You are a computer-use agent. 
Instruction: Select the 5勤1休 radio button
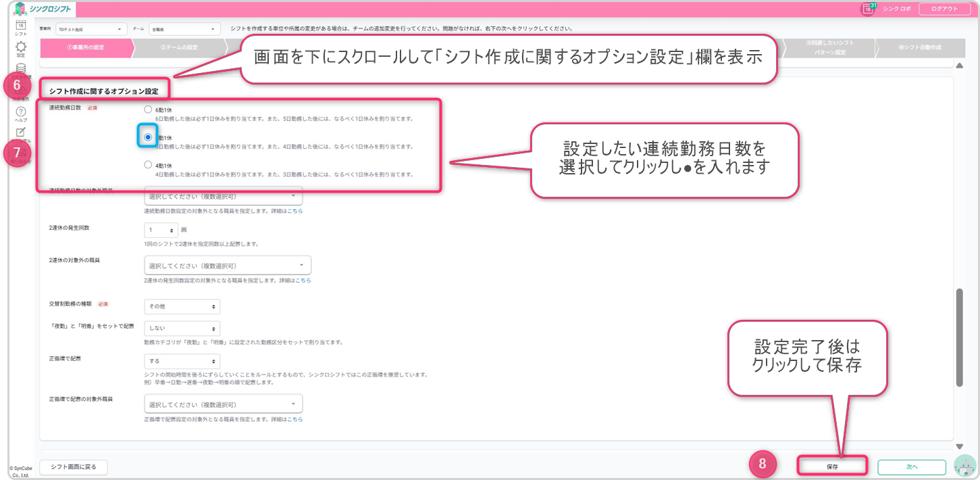click(x=148, y=137)
